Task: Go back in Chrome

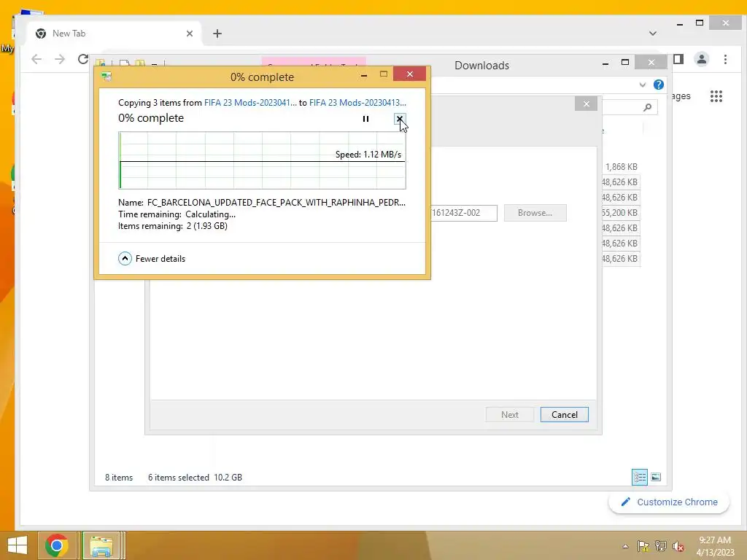Action: 36,59
